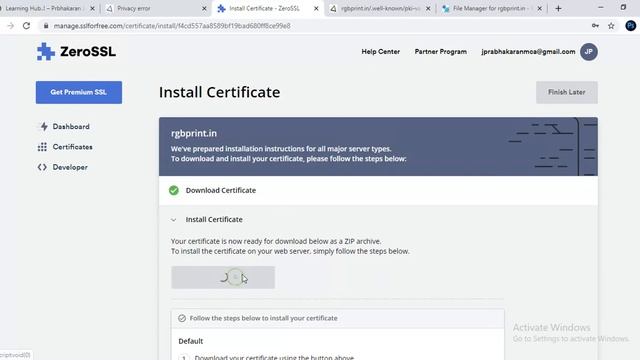Open the JP user avatar
Viewport: 640px width, 360px height.
coord(589,52)
